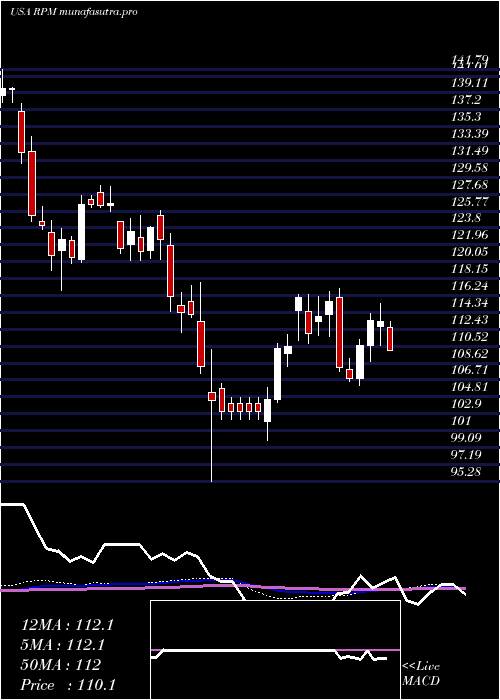Click the 125.77 price axis label

(470, 202)
